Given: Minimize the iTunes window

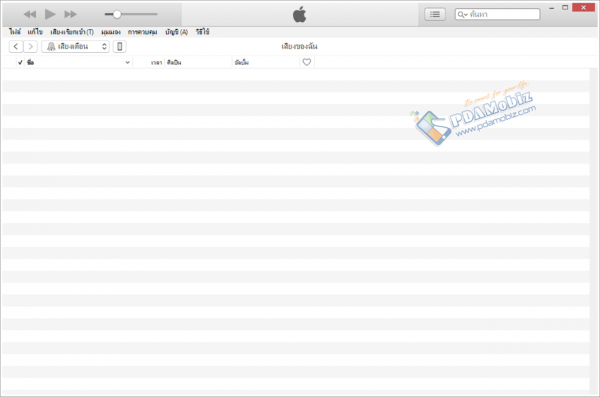Looking at the screenshot, I should click(x=551, y=8).
